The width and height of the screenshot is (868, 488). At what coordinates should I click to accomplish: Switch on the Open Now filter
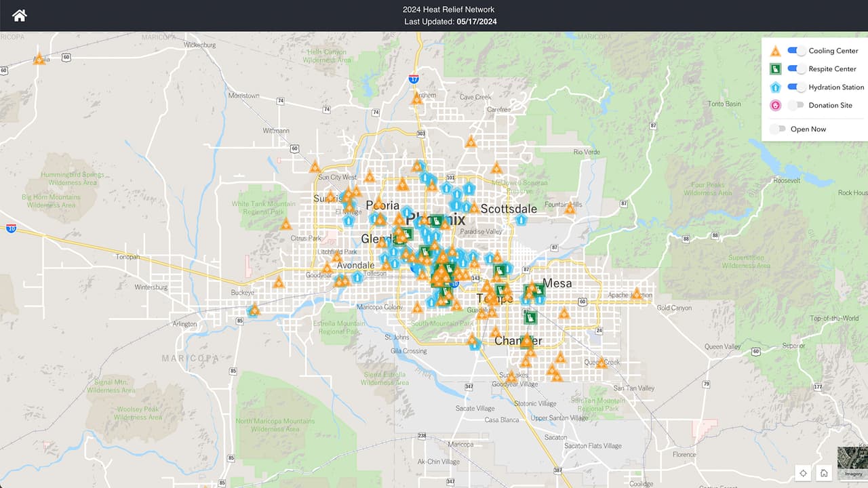(x=778, y=129)
